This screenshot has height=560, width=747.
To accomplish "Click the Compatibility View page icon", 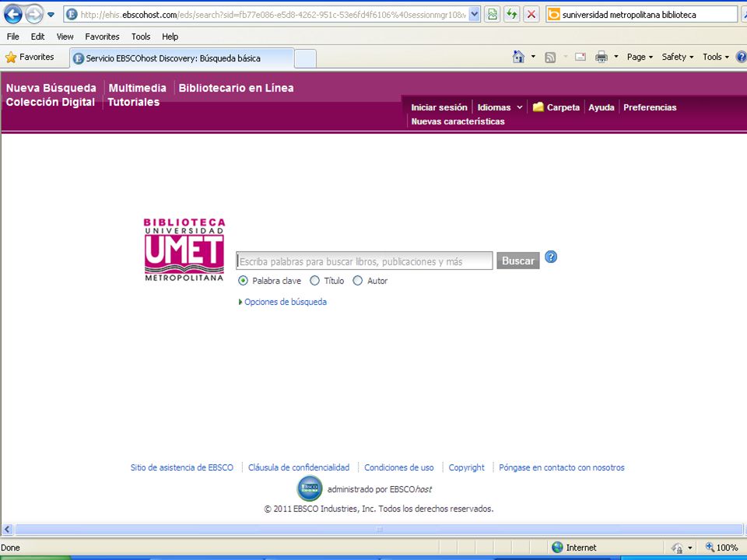I will tap(492, 15).
